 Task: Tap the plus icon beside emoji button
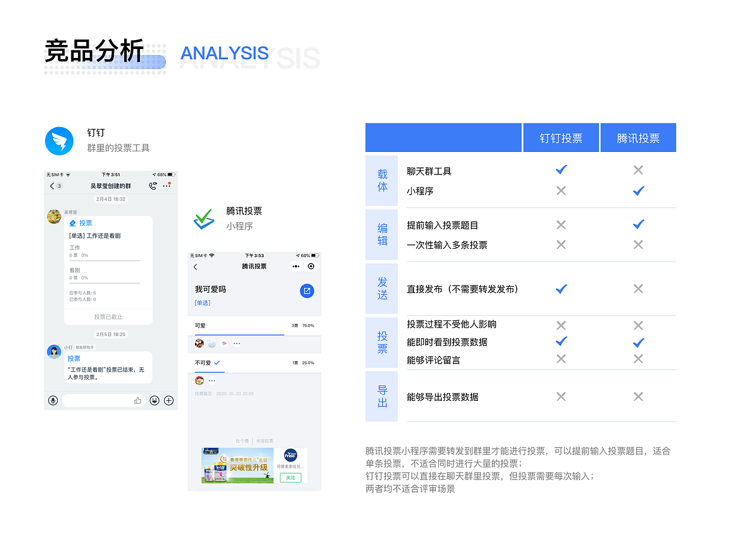[169, 400]
